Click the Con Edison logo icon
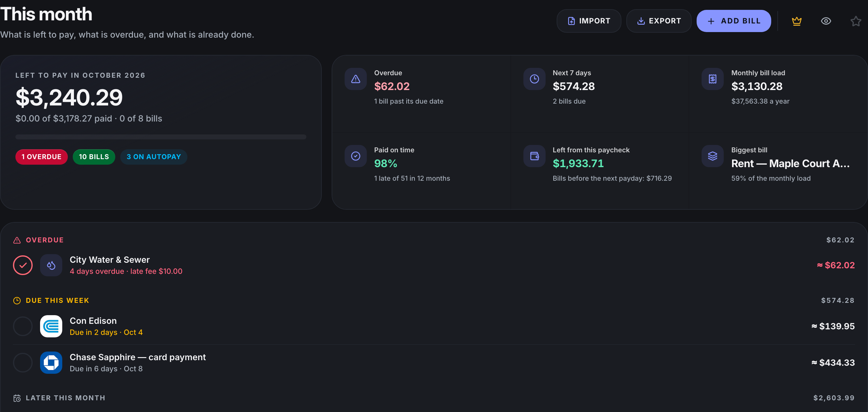 (51, 326)
